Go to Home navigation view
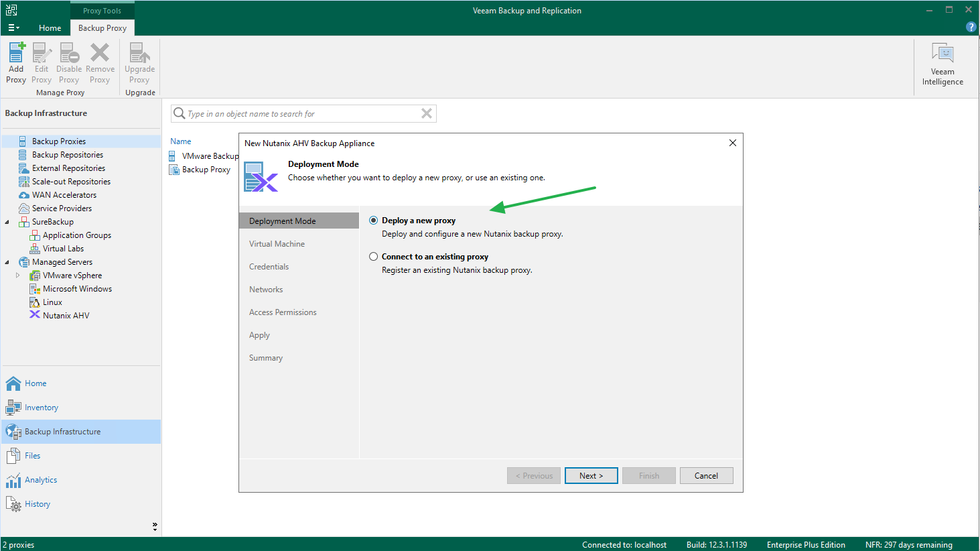The width and height of the screenshot is (980, 551). (80, 383)
